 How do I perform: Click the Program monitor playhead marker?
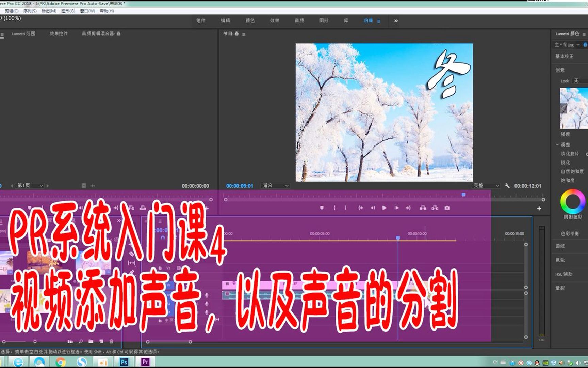463,195
